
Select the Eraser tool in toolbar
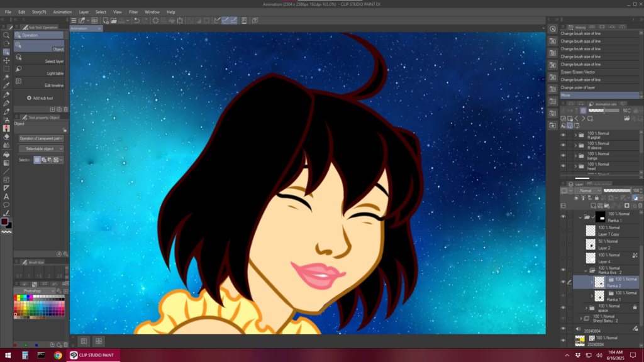(x=6, y=136)
